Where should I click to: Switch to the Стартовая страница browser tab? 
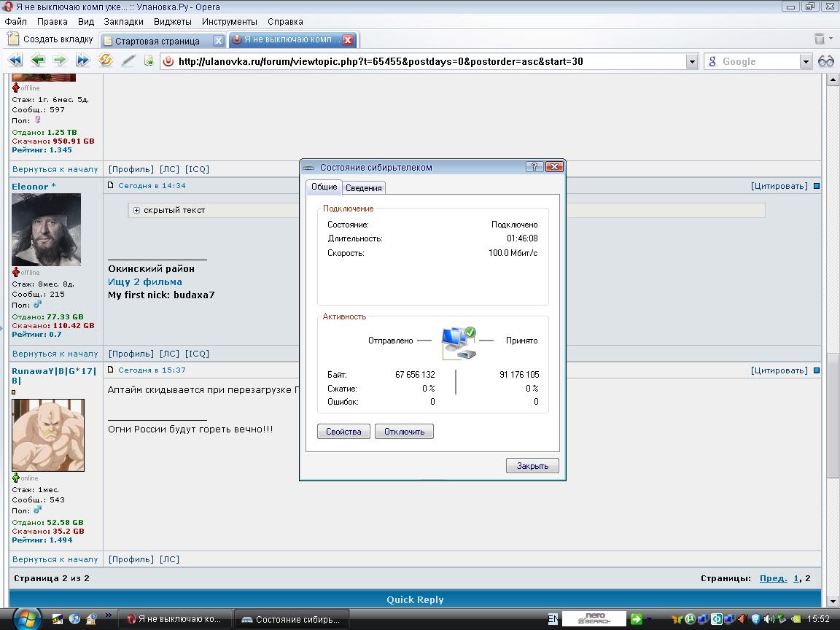157,41
